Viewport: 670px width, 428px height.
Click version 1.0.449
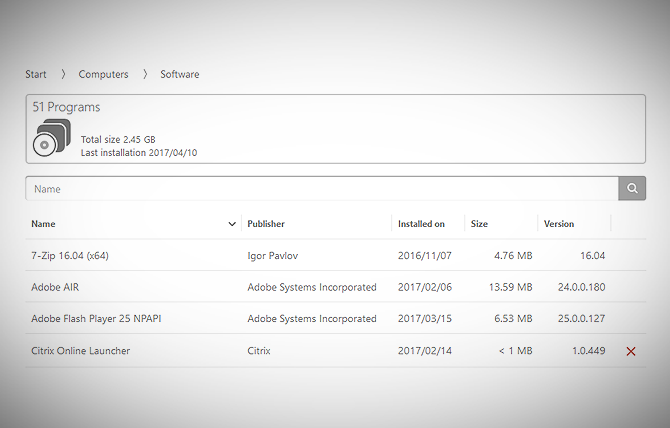(589, 351)
